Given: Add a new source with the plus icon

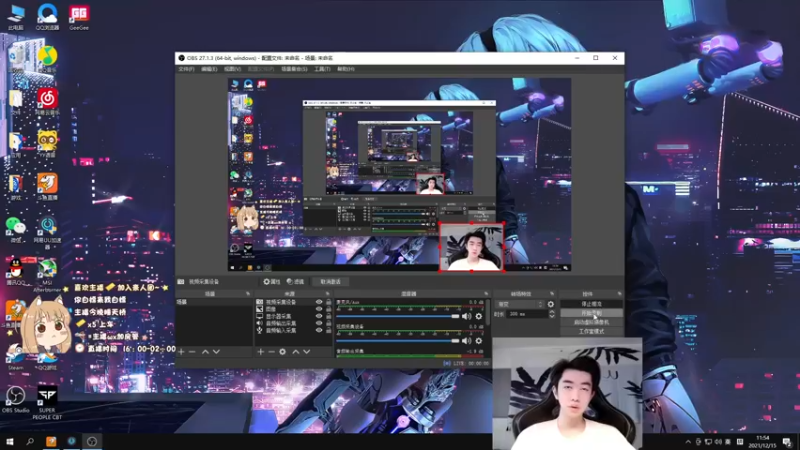Looking at the screenshot, I should (x=260, y=352).
